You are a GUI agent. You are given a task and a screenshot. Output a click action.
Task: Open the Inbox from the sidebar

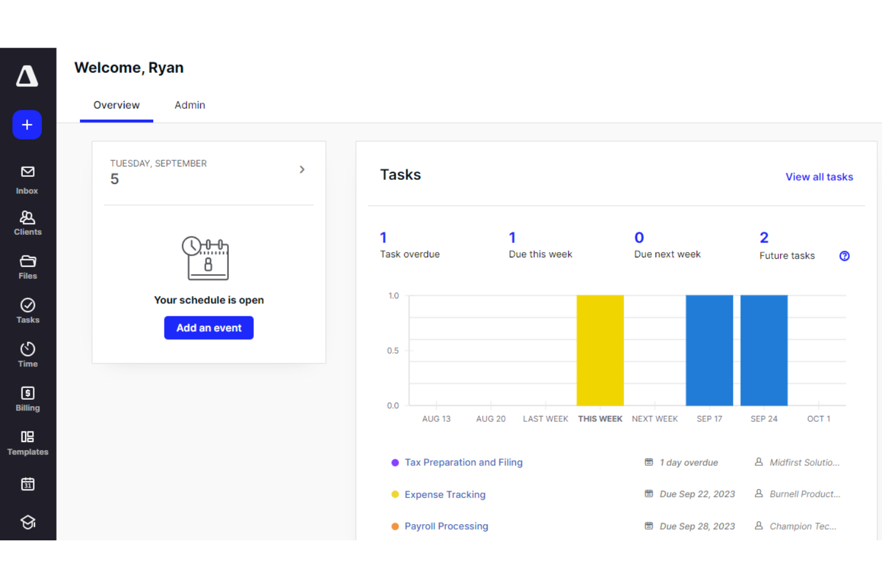pos(27,179)
